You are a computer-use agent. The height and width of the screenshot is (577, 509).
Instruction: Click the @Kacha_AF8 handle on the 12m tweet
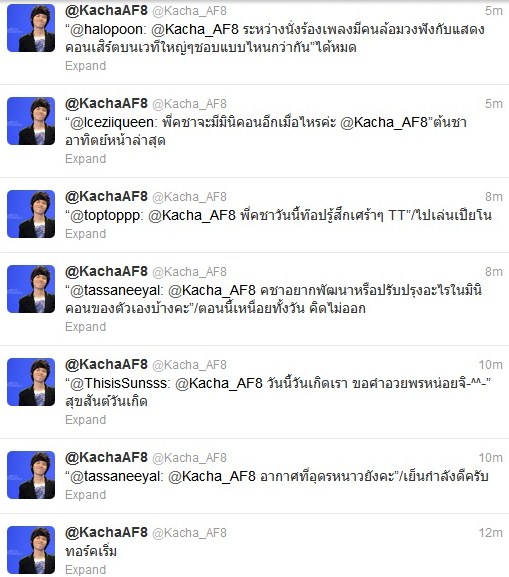(190, 533)
